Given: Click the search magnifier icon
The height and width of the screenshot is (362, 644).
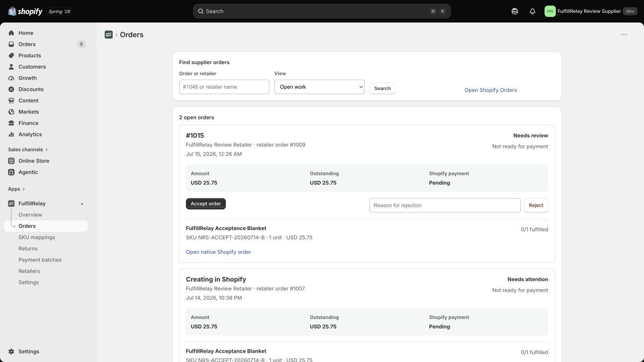Looking at the screenshot, I should (x=200, y=11).
